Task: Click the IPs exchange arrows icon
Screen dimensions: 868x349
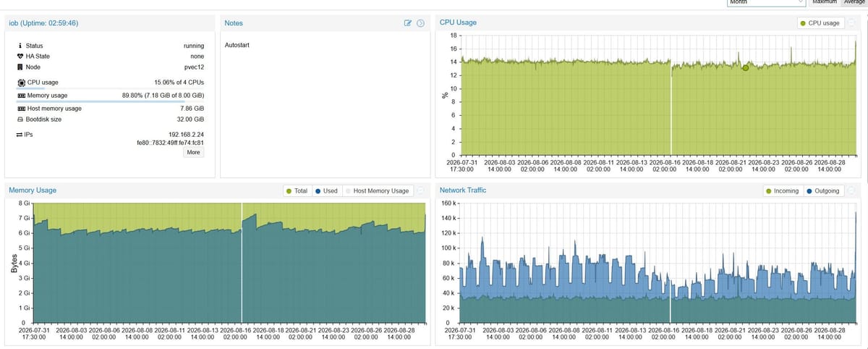Action: click(20, 135)
